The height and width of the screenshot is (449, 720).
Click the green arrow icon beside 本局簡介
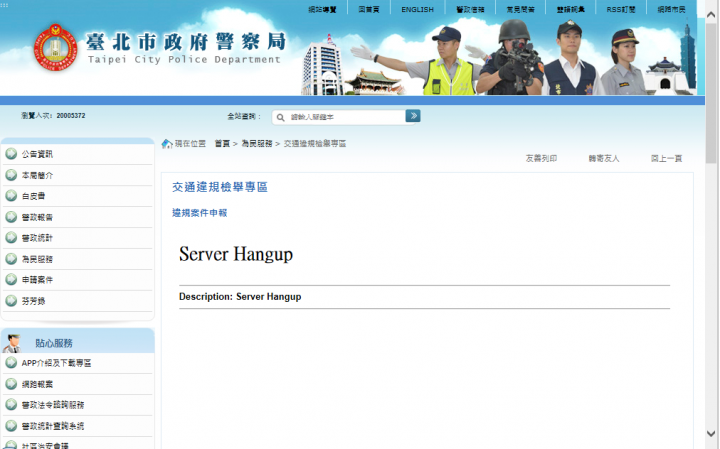(x=11, y=175)
